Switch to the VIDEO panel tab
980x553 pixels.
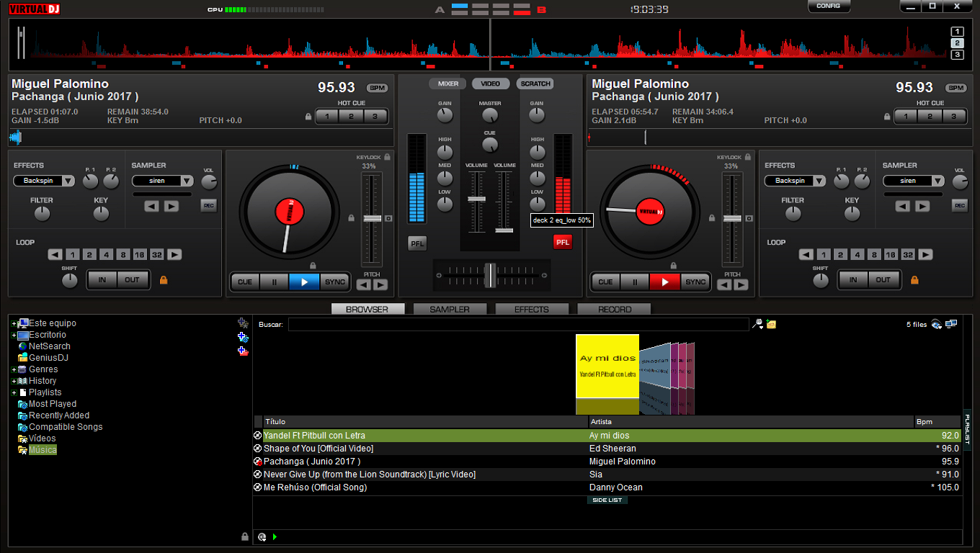(x=491, y=84)
